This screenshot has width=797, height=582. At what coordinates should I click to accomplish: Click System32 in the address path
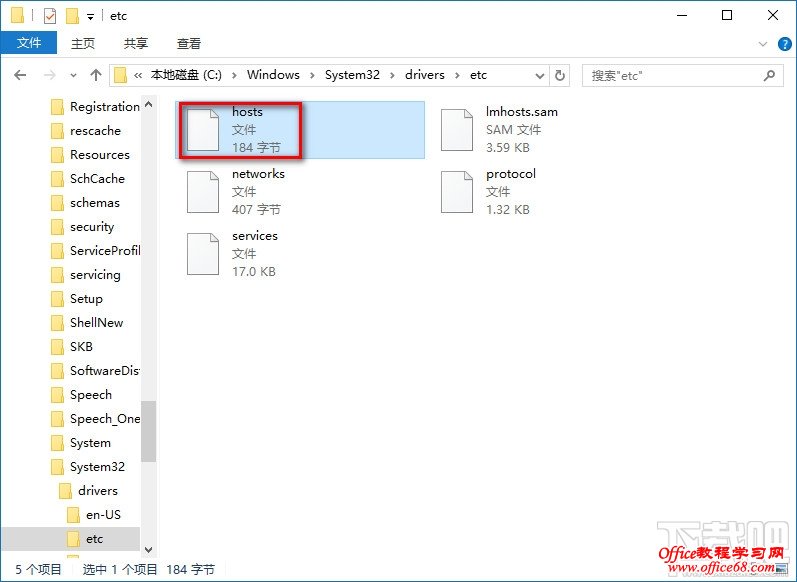(x=352, y=75)
